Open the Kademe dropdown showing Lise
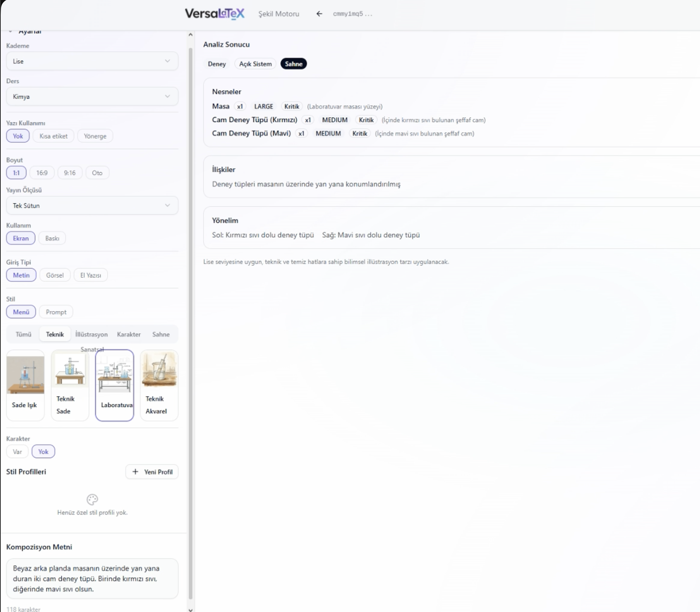 click(92, 61)
